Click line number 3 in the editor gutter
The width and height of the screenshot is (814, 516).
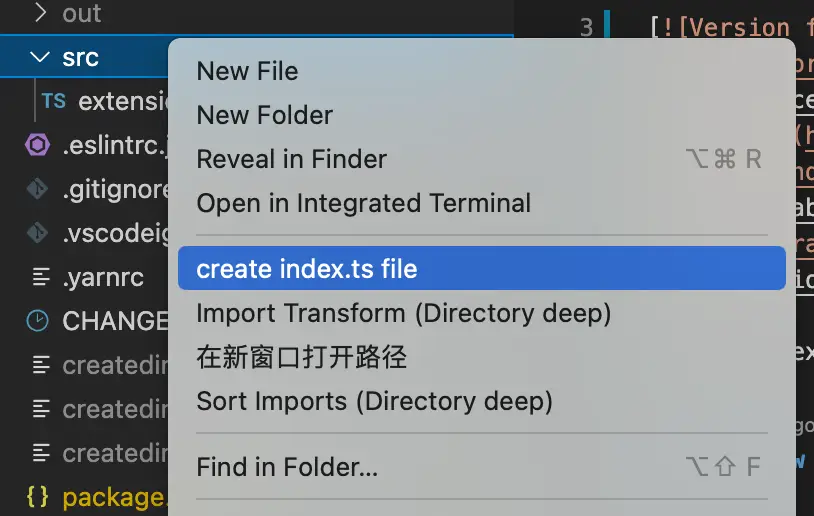(586, 27)
